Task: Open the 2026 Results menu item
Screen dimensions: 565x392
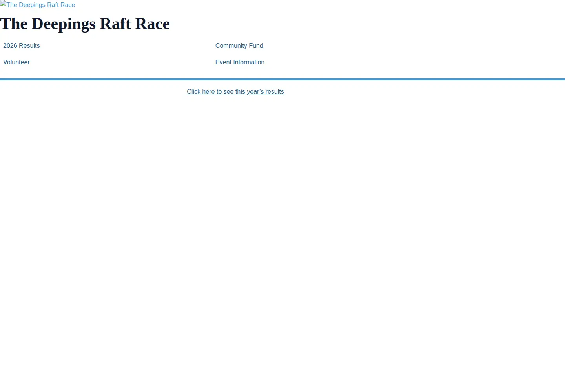Action: point(21,45)
